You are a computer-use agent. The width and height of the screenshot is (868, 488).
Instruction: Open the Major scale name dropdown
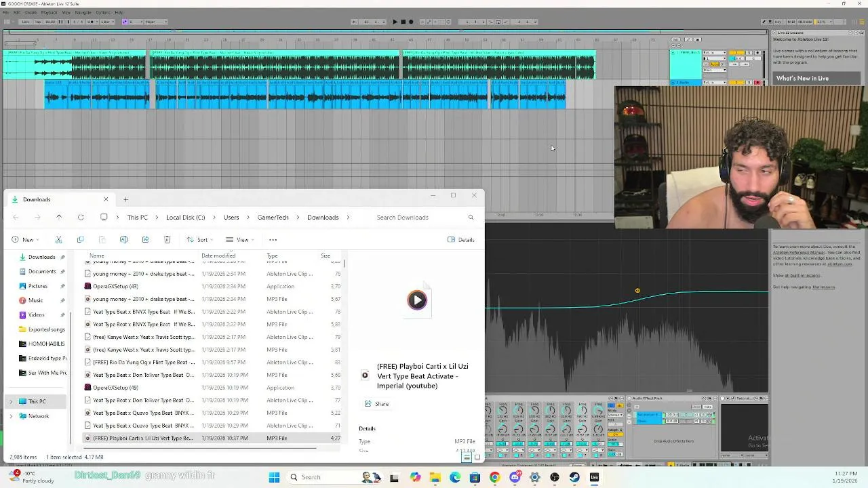coord(156,22)
